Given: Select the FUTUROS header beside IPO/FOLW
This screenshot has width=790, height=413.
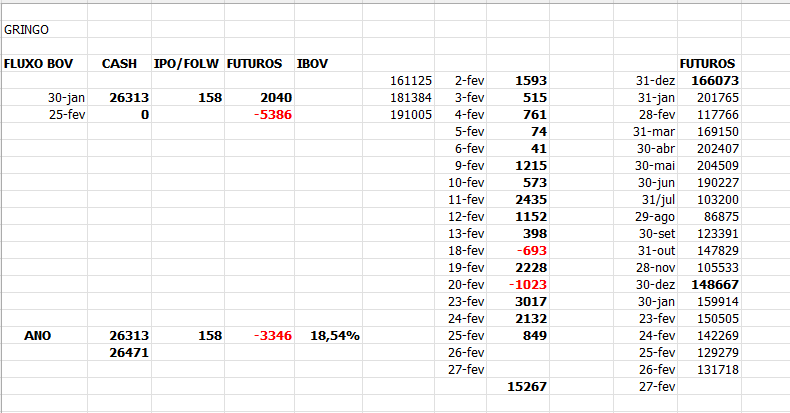Looking at the screenshot, I should (x=259, y=63).
